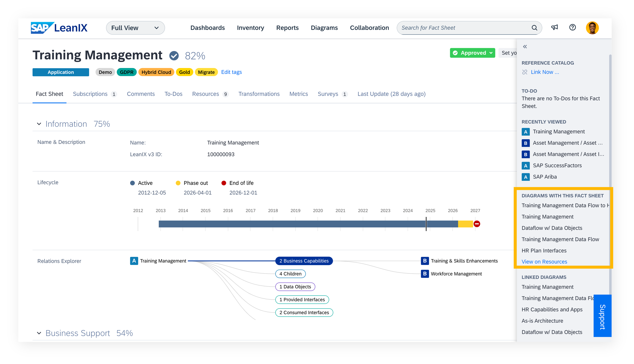634x364 pixels.
Task: Open the Approved status dropdown
Action: coord(472,53)
